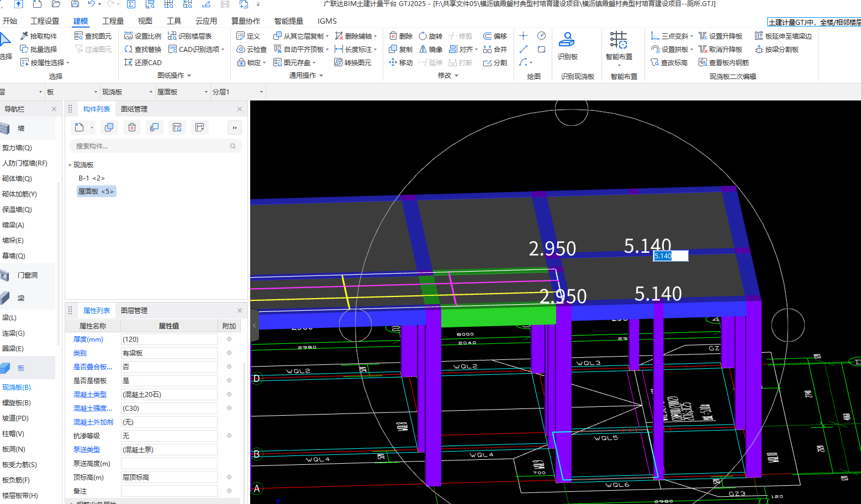
Task: Click in the 搜索构件 search field
Action: point(156,146)
